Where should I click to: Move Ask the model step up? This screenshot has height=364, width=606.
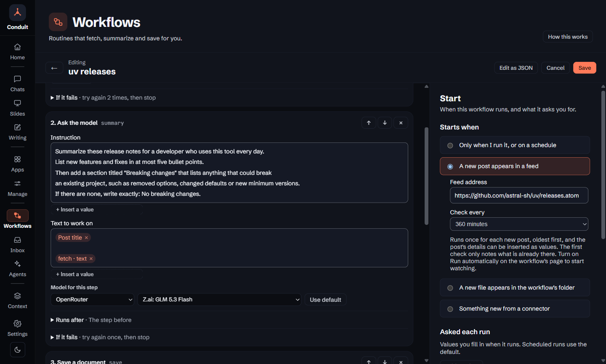[x=369, y=123]
